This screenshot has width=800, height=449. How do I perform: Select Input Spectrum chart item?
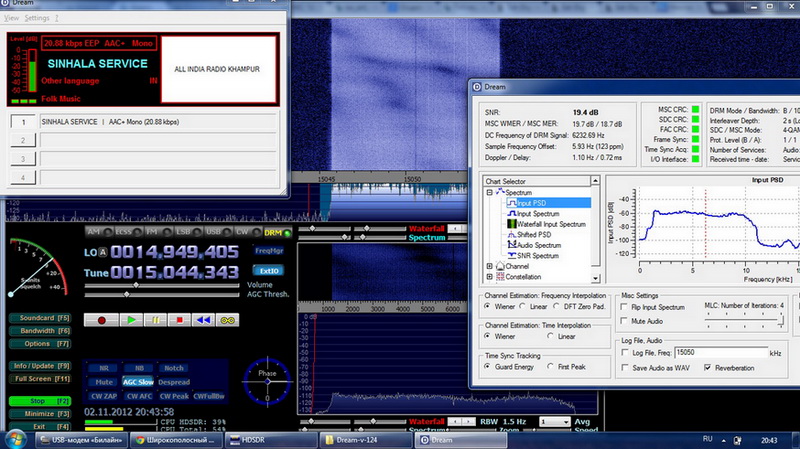[x=538, y=214]
